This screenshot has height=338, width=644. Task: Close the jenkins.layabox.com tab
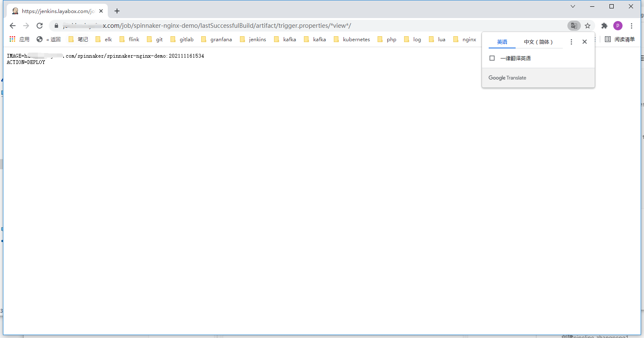(x=101, y=11)
